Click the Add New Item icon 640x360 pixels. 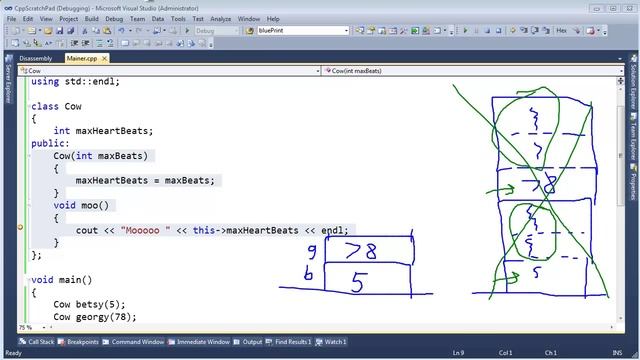coord(31,31)
